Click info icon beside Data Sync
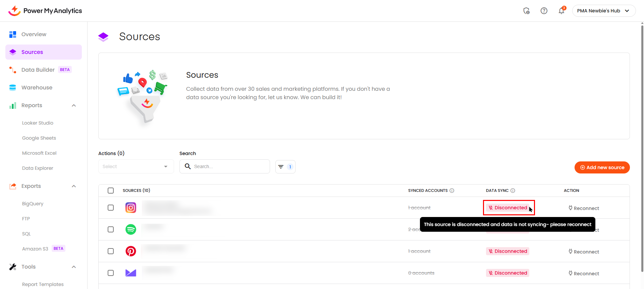The image size is (644, 289). tap(513, 191)
